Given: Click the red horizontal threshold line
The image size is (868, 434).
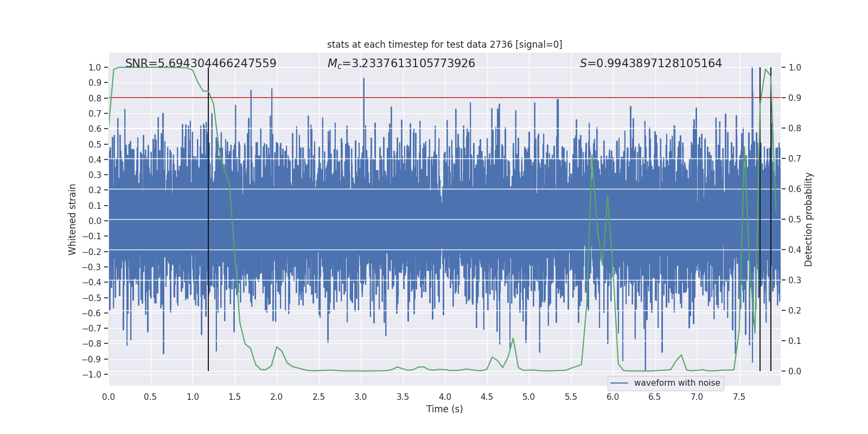Looking at the screenshot, I should (445, 98).
